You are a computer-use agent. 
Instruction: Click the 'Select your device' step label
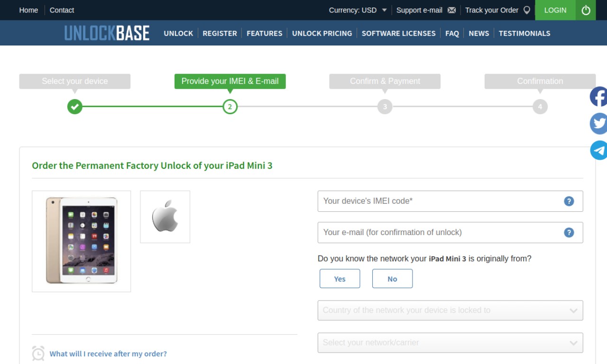coord(74,81)
